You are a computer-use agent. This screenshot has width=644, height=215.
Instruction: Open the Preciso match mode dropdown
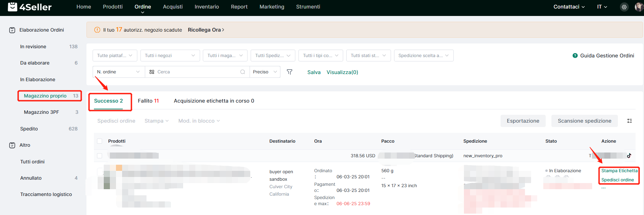(x=265, y=72)
